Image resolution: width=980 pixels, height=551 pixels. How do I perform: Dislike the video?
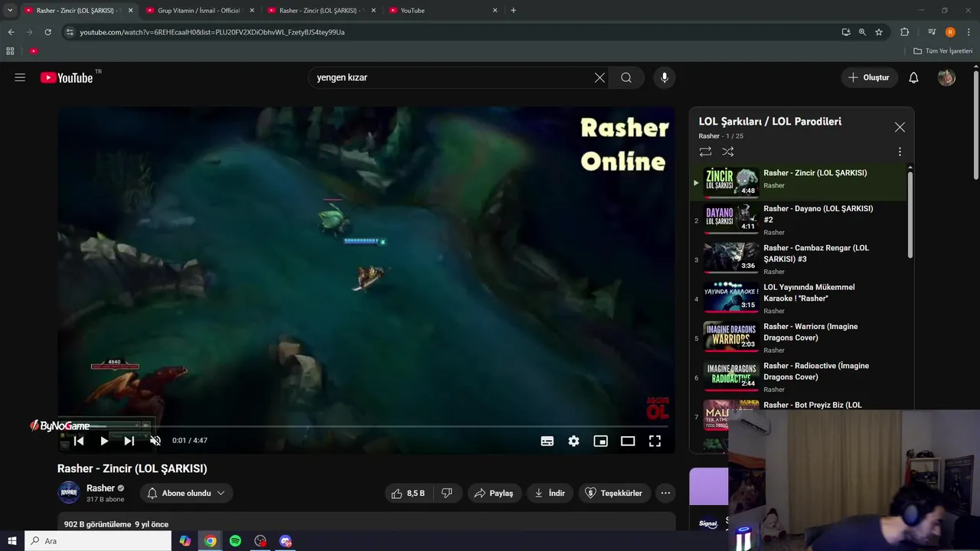447,493
